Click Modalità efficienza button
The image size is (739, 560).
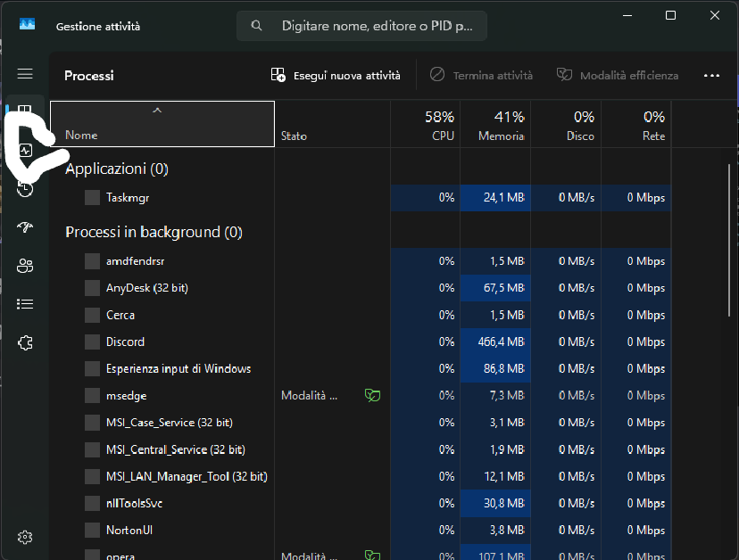[618, 76]
